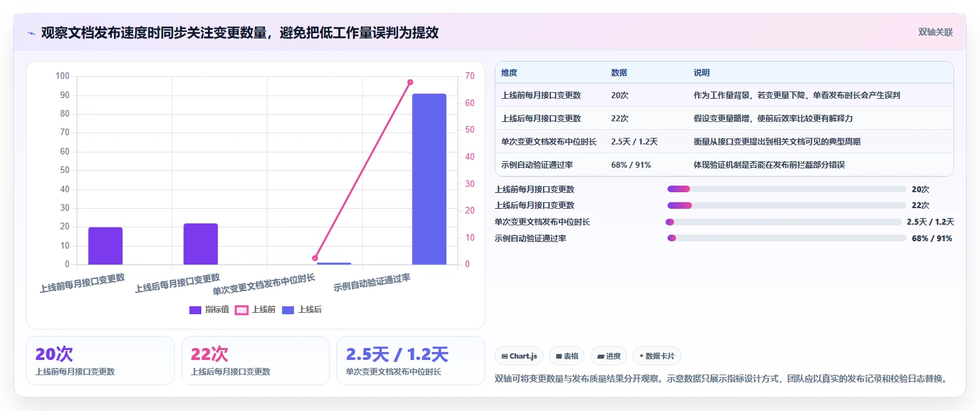Click the 说明 column header
Image resolution: width=980 pixels, height=411 pixels.
[x=702, y=73]
